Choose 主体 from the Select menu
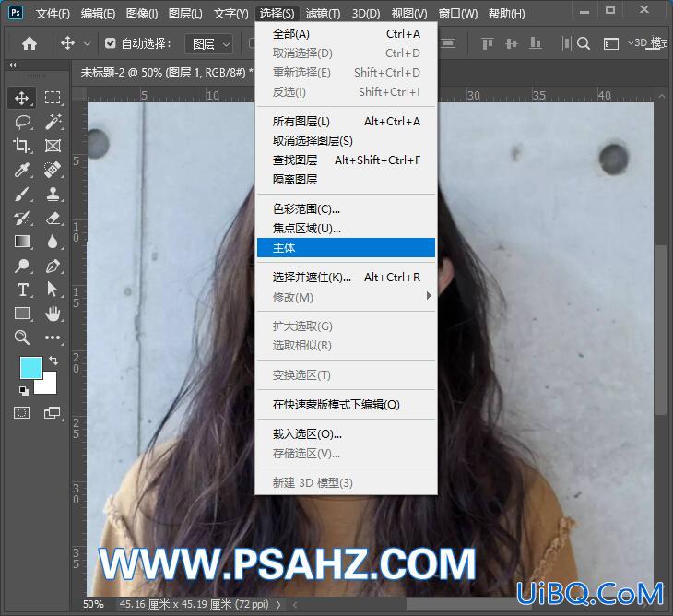This screenshot has width=673, height=616. [346, 248]
